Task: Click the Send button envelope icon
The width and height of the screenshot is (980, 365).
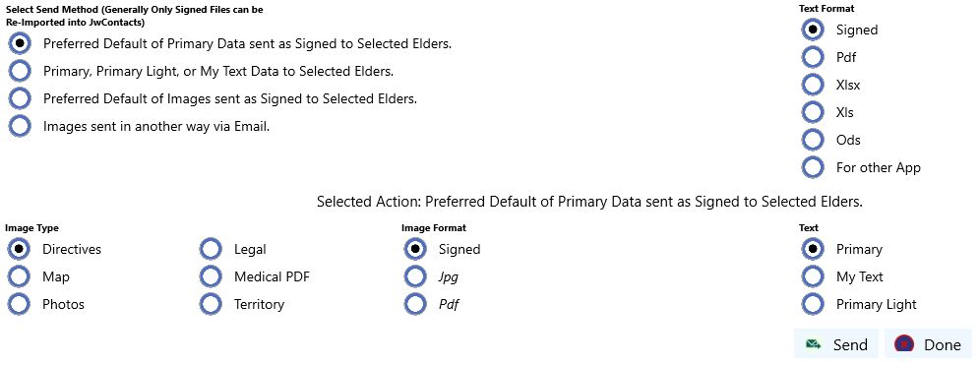Action: pyautogui.click(x=813, y=344)
